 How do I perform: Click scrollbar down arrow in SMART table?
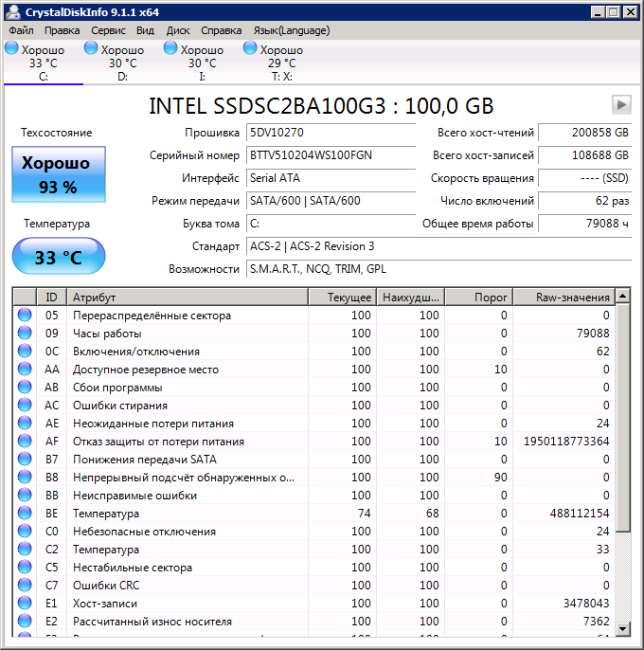(x=622, y=628)
